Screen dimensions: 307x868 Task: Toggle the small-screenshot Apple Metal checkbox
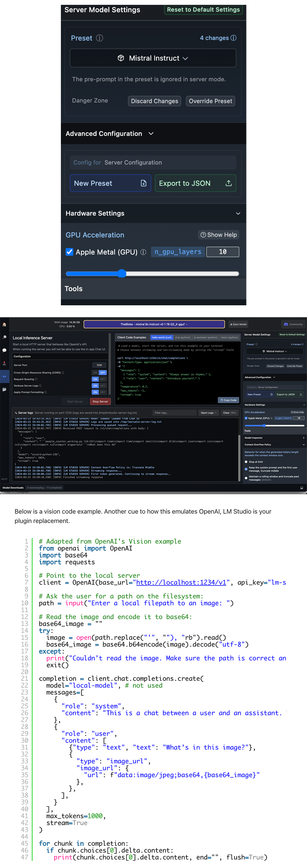tap(246, 418)
